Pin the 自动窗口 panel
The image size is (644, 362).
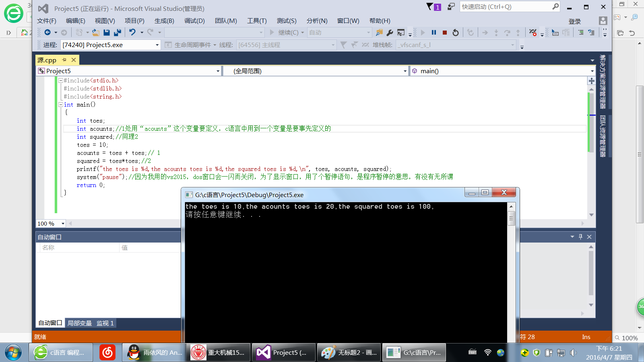click(580, 237)
